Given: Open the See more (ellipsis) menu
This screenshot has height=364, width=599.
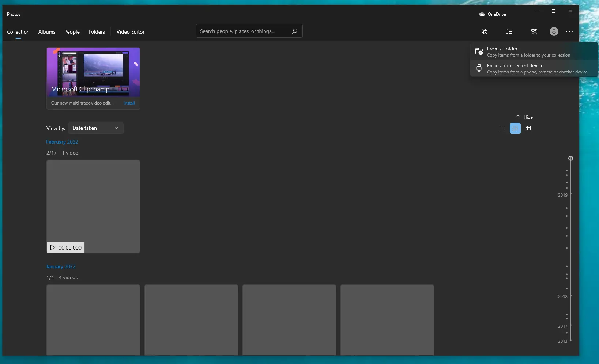Looking at the screenshot, I should (569, 32).
